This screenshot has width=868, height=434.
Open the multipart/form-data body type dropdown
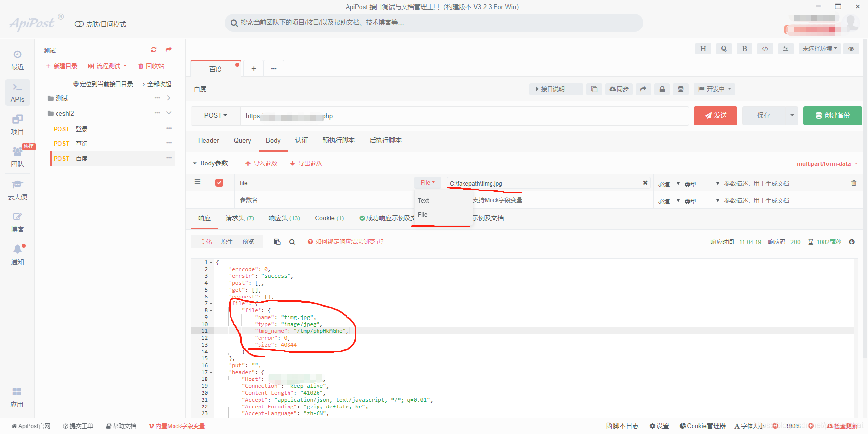(x=827, y=164)
